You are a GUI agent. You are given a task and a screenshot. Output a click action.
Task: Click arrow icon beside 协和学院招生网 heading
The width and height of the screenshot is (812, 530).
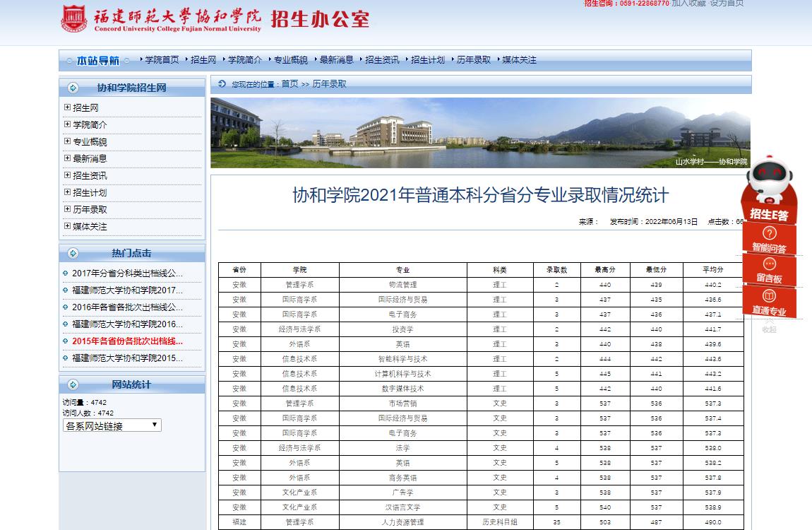click(x=73, y=88)
